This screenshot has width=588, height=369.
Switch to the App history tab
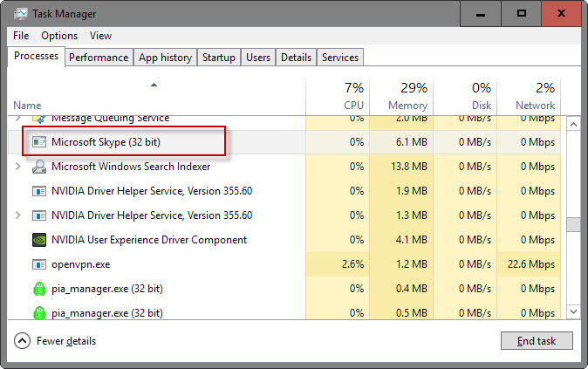(x=165, y=58)
